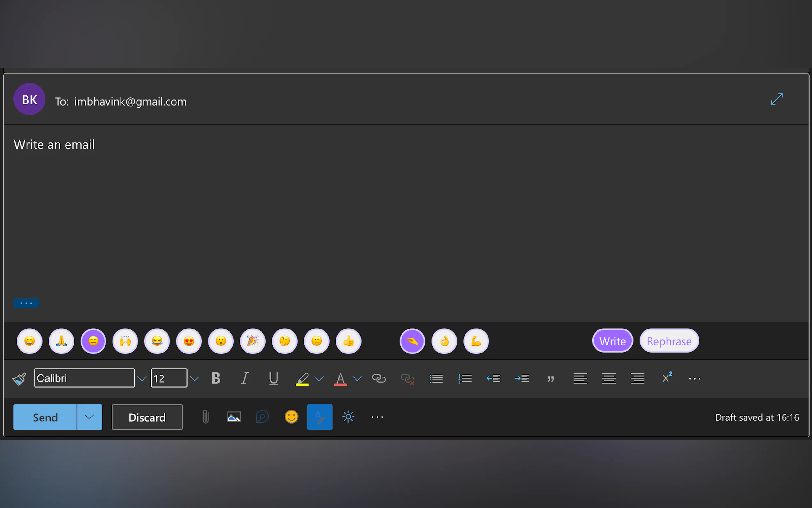
Task: Expand the font size 12 dropdown
Action: [195, 379]
